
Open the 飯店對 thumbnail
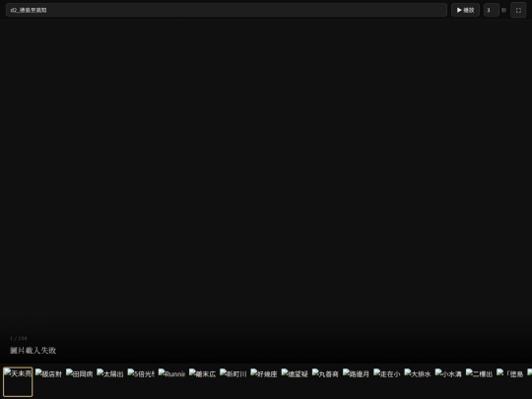tap(48, 381)
